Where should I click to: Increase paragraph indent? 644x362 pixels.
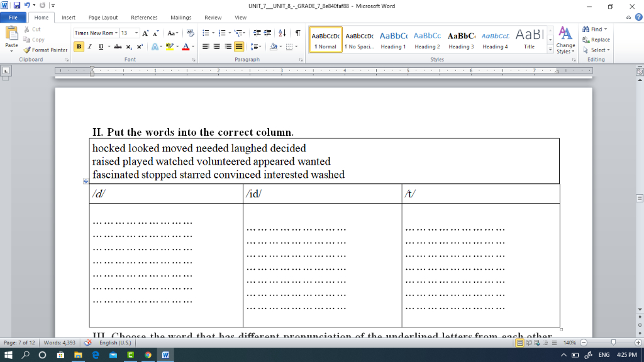click(x=267, y=33)
